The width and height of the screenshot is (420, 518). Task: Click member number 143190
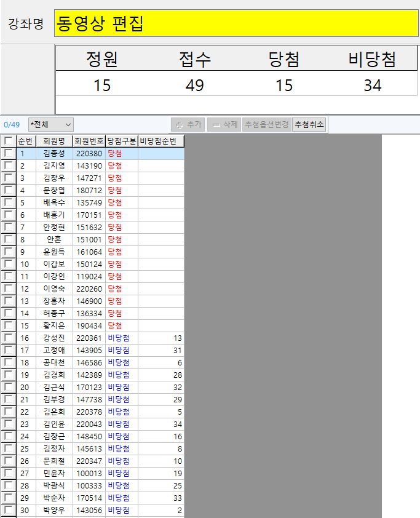click(x=89, y=166)
